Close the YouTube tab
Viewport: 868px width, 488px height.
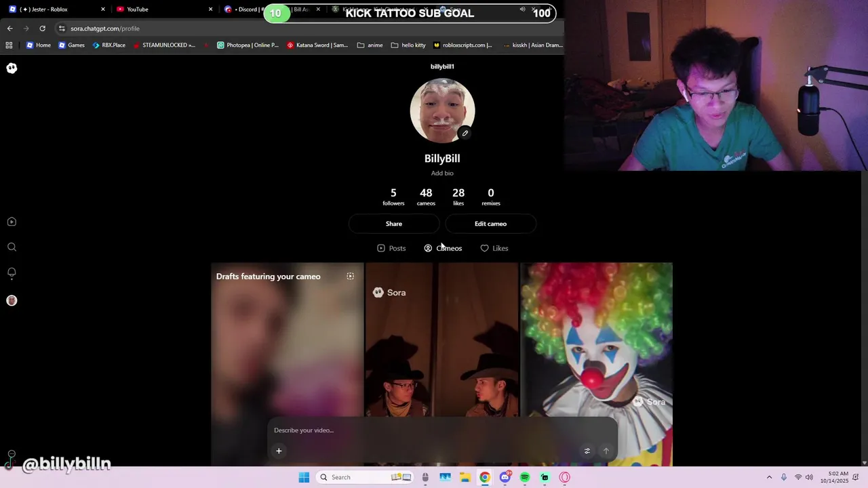point(210,9)
